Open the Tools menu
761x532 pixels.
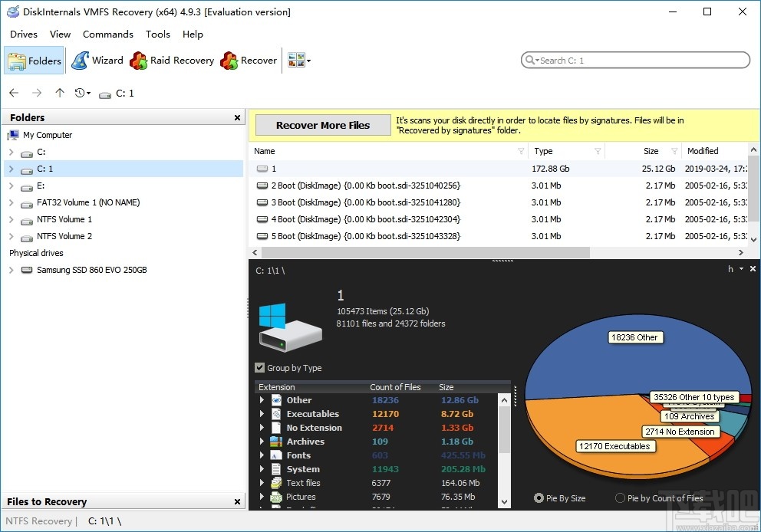[x=158, y=34]
